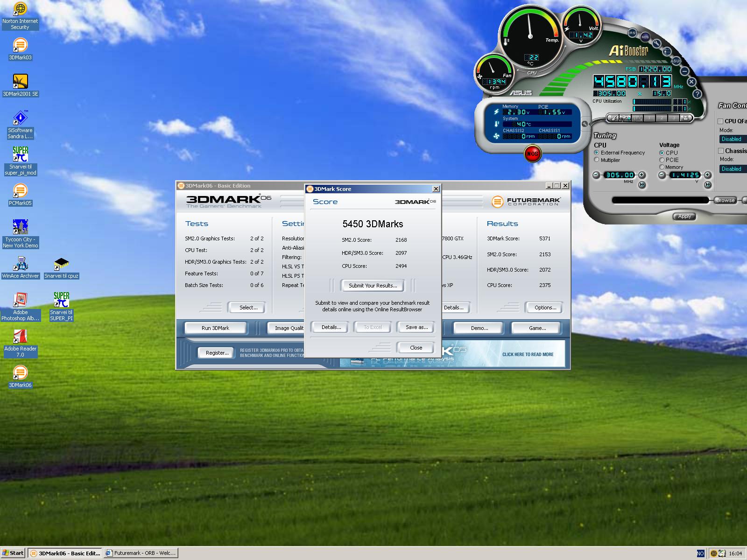Viewport: 747px width, 560px height.
Task: Click the system clock showing 16:04
Action: (735, 553)
